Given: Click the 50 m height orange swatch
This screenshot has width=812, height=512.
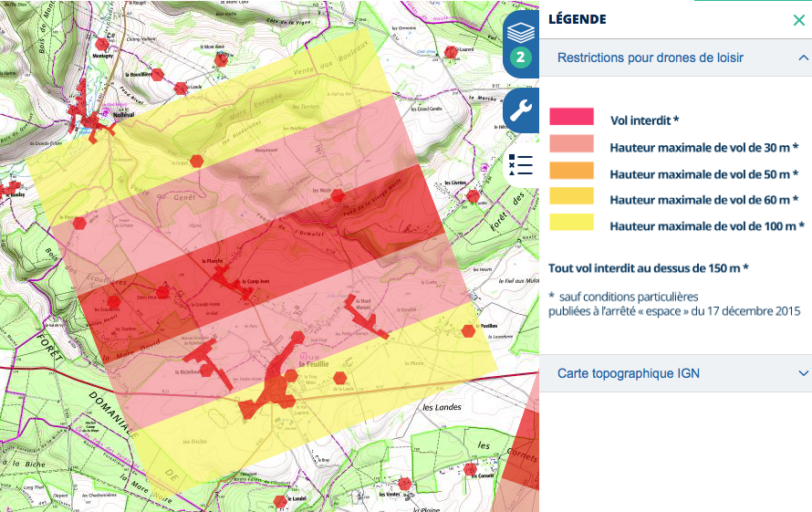Looking at the screenshot, I should point(572,171).
